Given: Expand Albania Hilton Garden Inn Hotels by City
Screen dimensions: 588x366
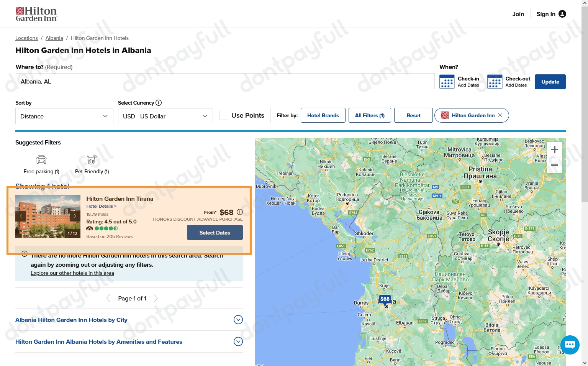Looking at the screenshot, I should click(238, 320).
